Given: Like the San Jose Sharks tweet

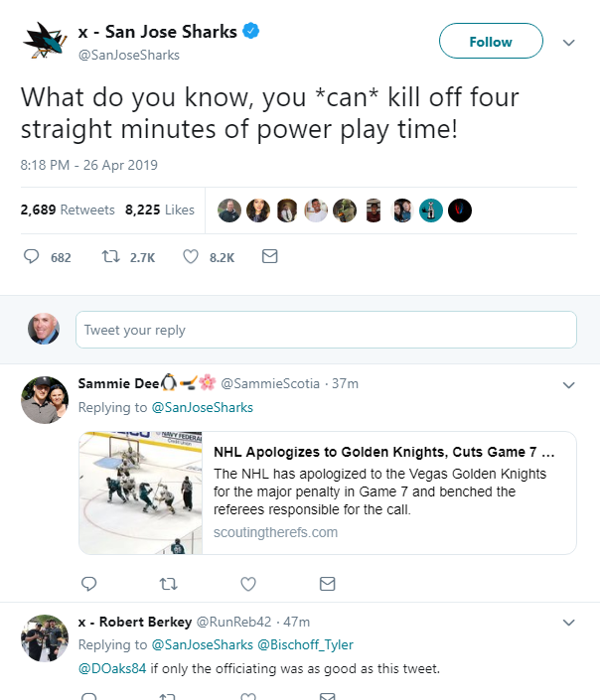Looking at the screenshot, I should [x=191, y=256].
